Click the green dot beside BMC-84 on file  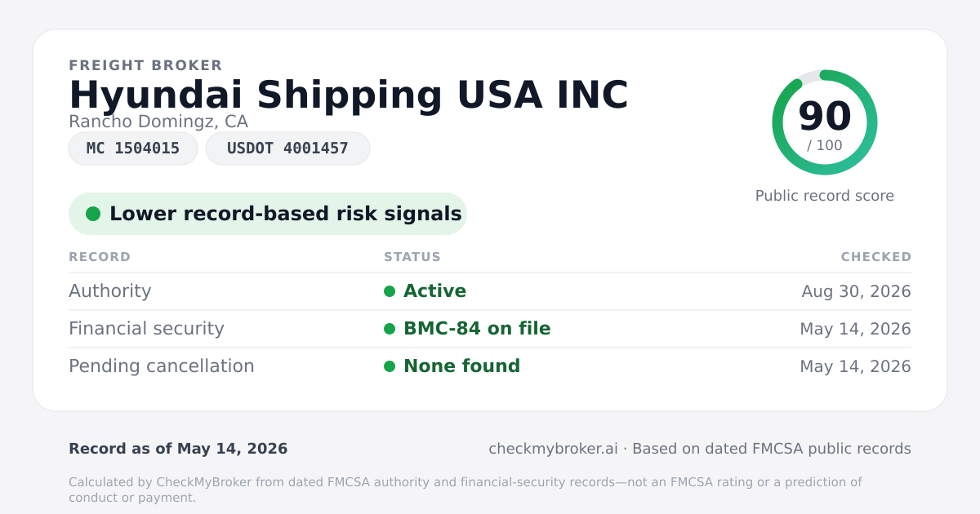click(390, 329)
